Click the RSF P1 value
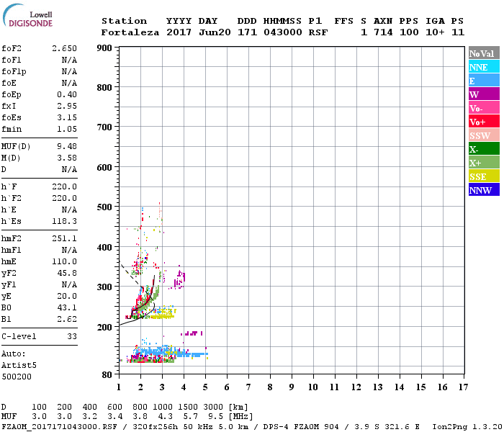The height and width of the screenshot is (432, 504). (318, 32)
